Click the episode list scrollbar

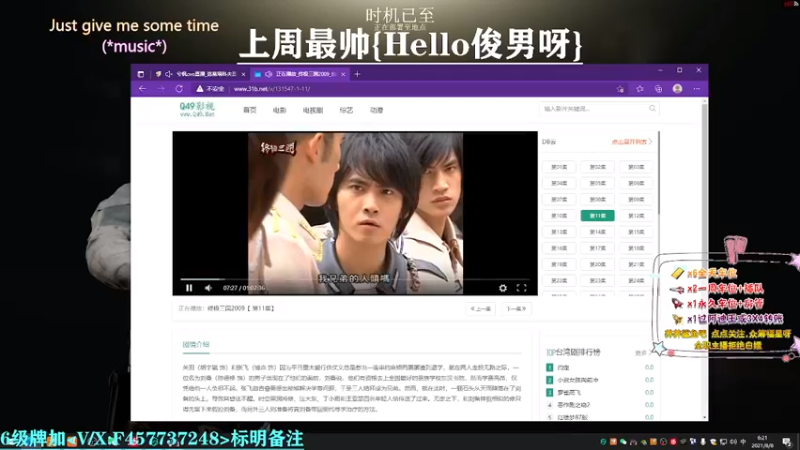[x=659, y=173]
